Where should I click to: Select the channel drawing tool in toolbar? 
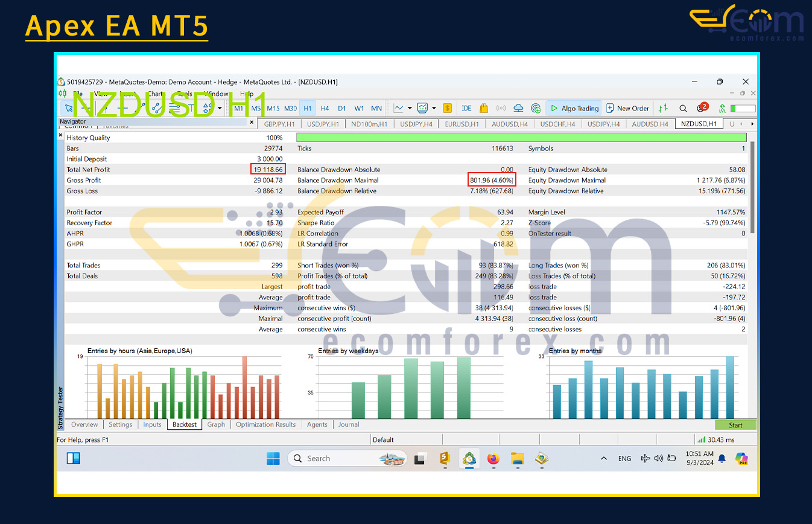point(156,108)
